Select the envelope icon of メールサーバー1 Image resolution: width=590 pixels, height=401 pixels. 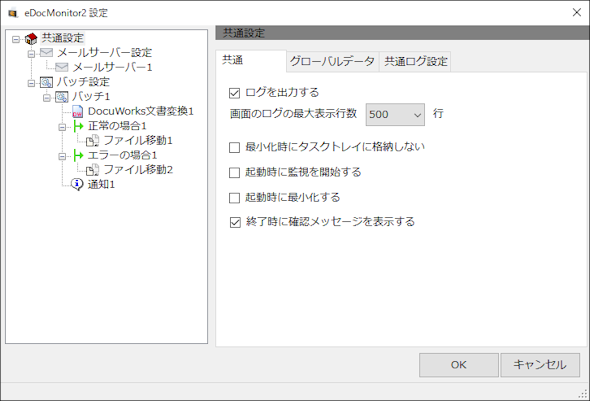point(62,67)
